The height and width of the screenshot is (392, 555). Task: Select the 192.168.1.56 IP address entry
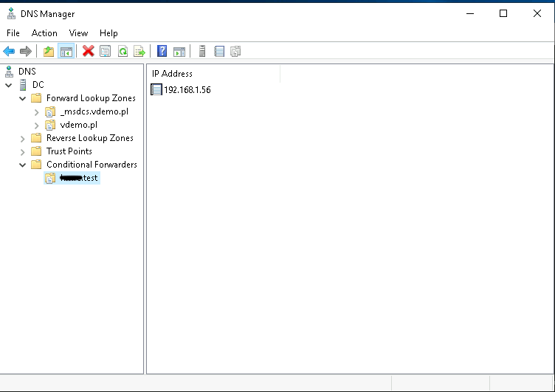[187, 89]
